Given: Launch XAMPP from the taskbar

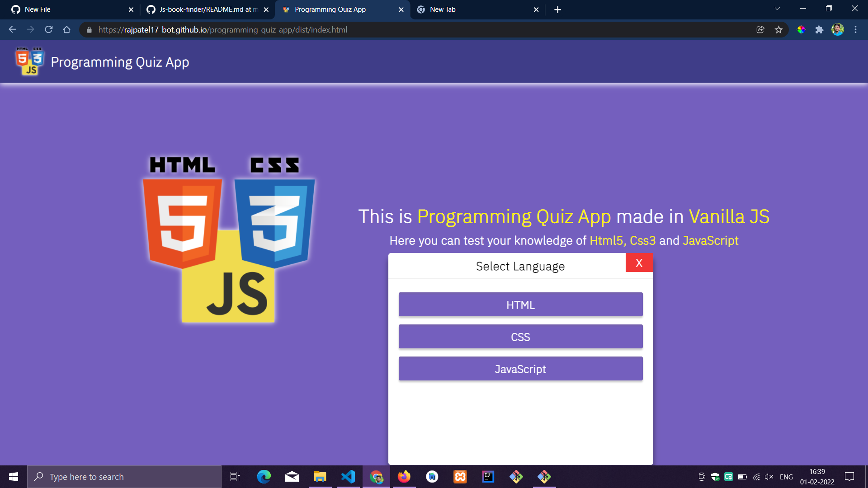Looking at the screenshot, I should coord(460,477).
